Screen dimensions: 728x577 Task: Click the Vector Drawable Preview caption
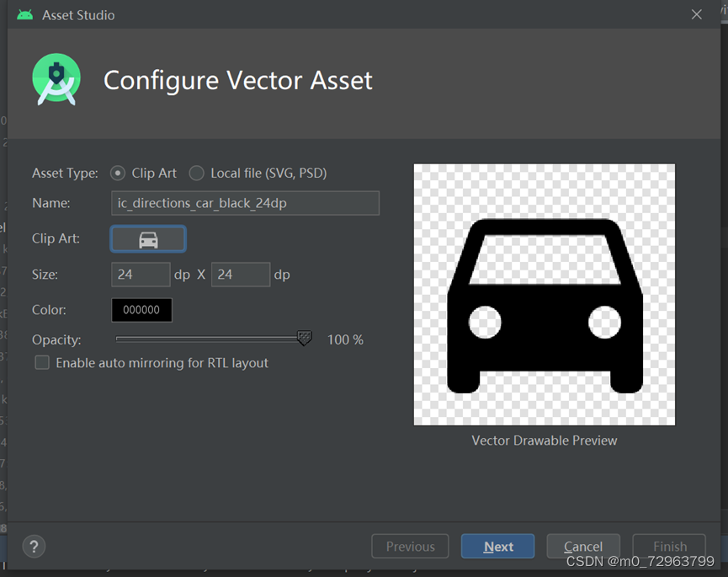click(x=545, y=441)
